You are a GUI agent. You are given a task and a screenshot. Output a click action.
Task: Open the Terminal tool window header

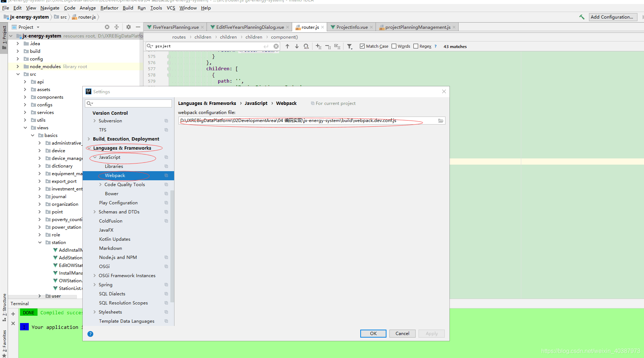pyautogui.click(x=20, y=304)
